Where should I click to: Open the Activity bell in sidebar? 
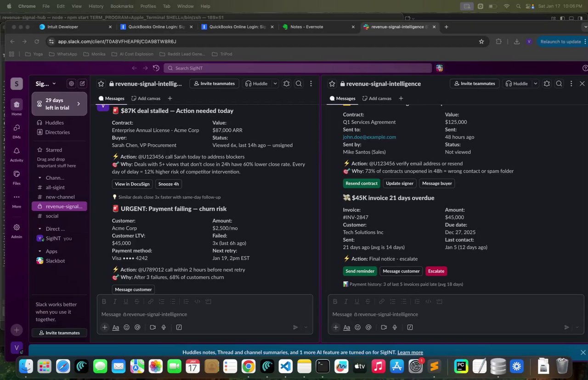click(17, 151)
